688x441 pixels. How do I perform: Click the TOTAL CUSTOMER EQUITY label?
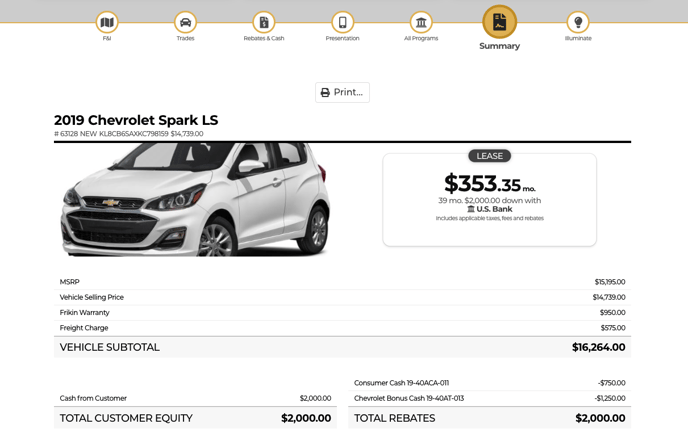pos(126,418)
